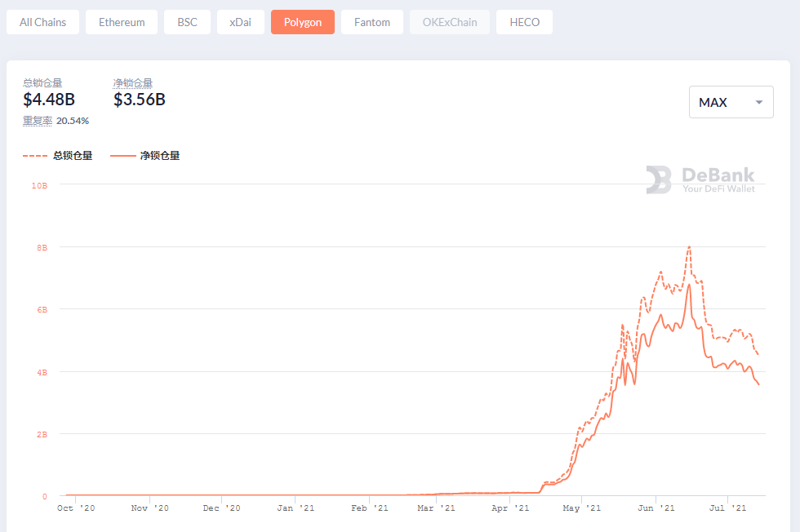Click the dropdown arrow beside MAX
The image size is (800, 532).
[759, 103]
